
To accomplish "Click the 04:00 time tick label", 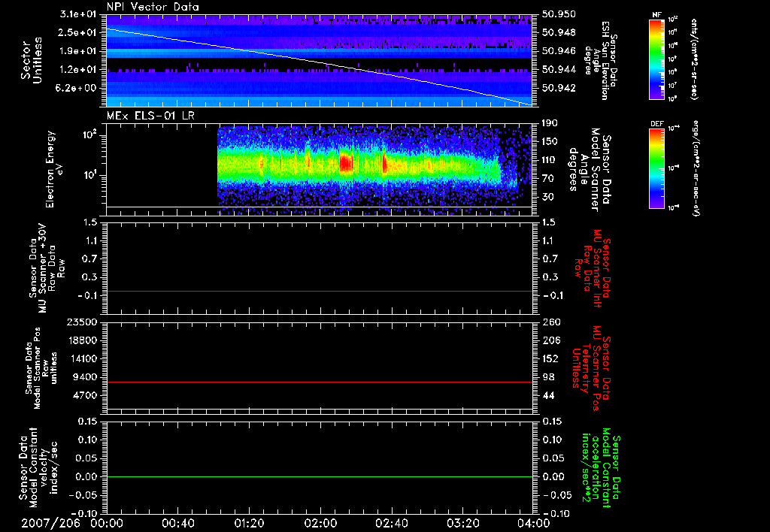I will click(534, 523).
